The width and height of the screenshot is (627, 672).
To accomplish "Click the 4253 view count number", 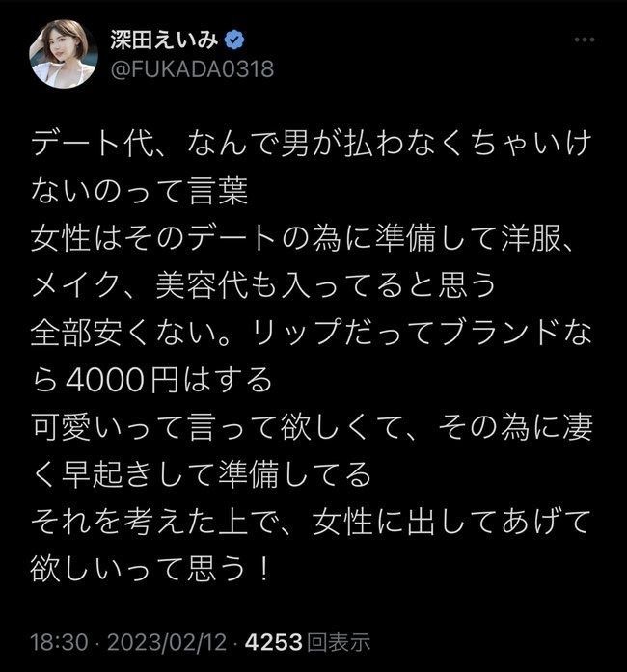I will [x=274, y=642].
